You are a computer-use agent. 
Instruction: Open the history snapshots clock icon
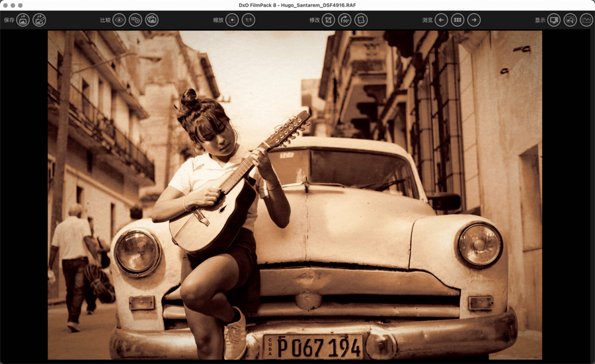(x=136, y=20)
